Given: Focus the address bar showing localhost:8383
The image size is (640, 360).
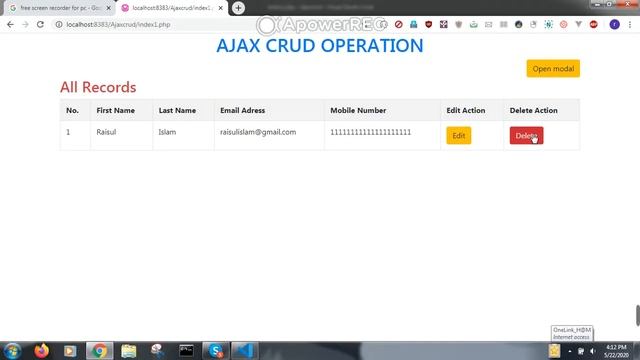Looking at the screenshot, I should point(118,24).
